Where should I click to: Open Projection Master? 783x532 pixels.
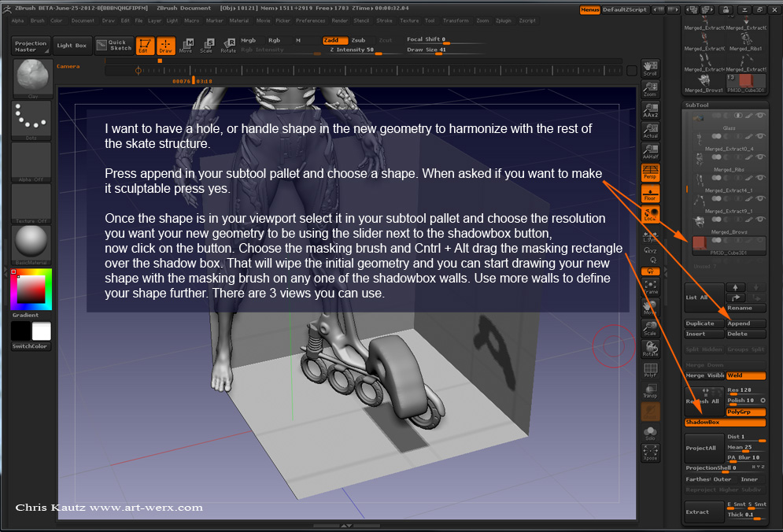[x=31, y=46]
